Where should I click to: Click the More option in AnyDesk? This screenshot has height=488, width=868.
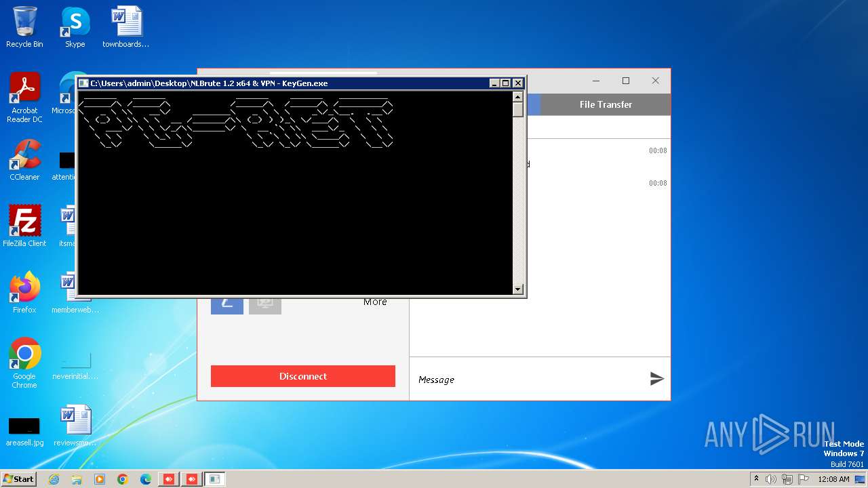tap(375, 302)
